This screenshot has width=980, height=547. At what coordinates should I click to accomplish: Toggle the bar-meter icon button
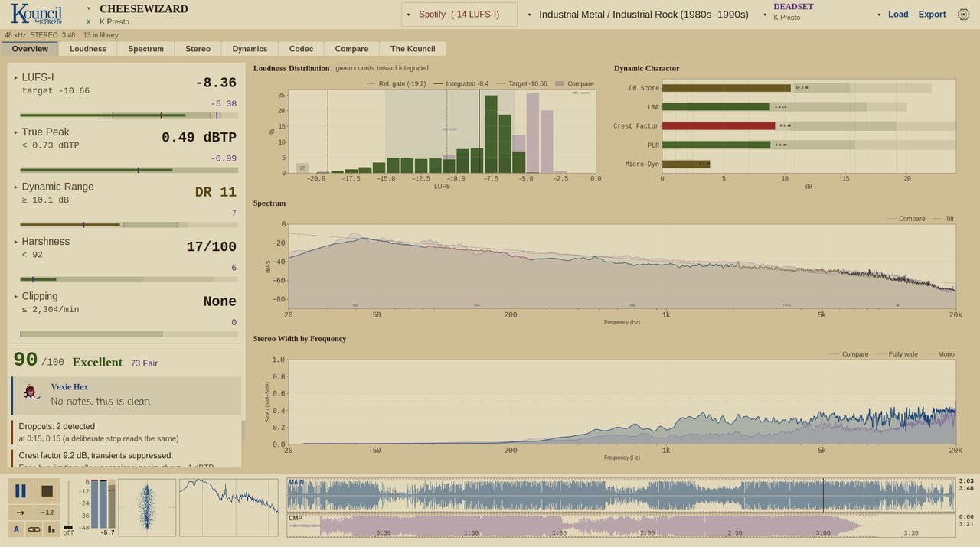[51, 529]
